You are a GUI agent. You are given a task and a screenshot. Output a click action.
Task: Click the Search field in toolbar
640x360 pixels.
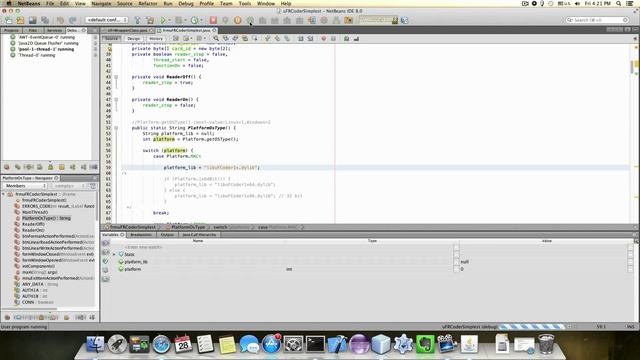(597, 20)
